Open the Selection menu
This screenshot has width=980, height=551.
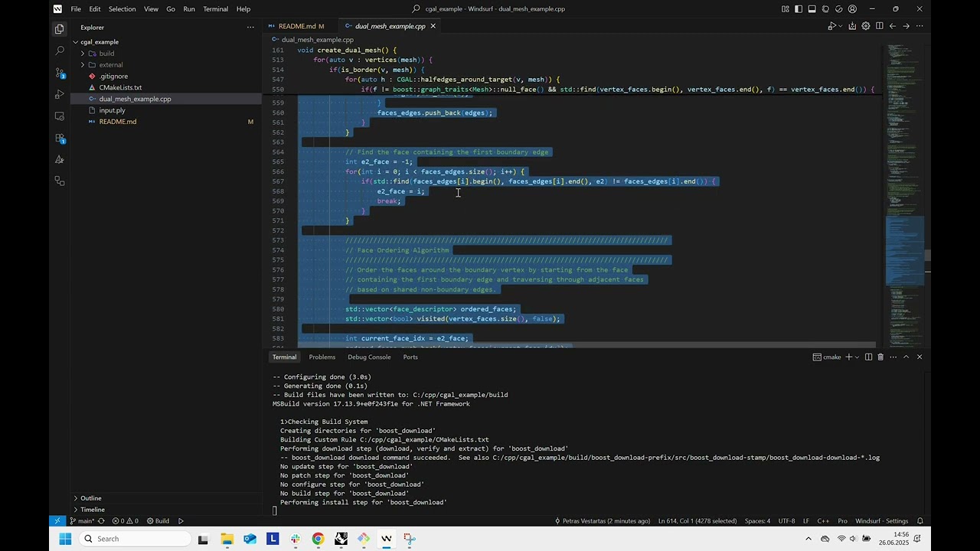tap(122, 9)
